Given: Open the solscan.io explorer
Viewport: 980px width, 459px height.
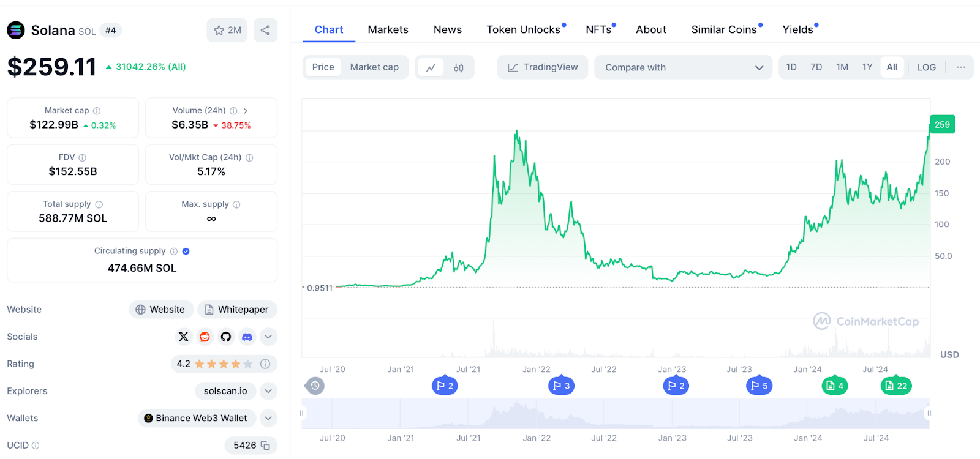Looking at the screenshot, I should pos(225,391).
